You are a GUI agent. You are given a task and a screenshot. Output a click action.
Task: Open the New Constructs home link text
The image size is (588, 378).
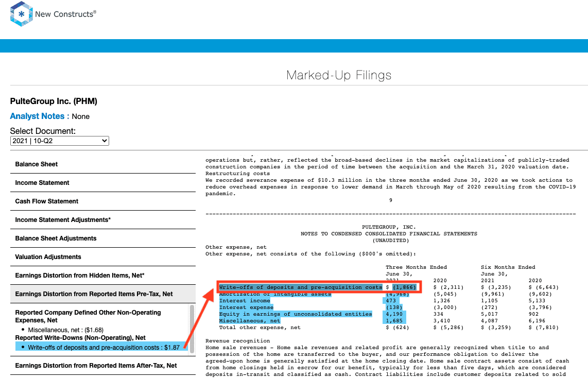65,14
